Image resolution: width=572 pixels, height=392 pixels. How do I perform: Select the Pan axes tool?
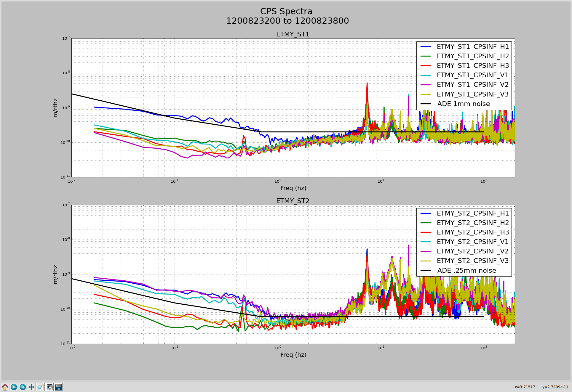tap(32, 387)
